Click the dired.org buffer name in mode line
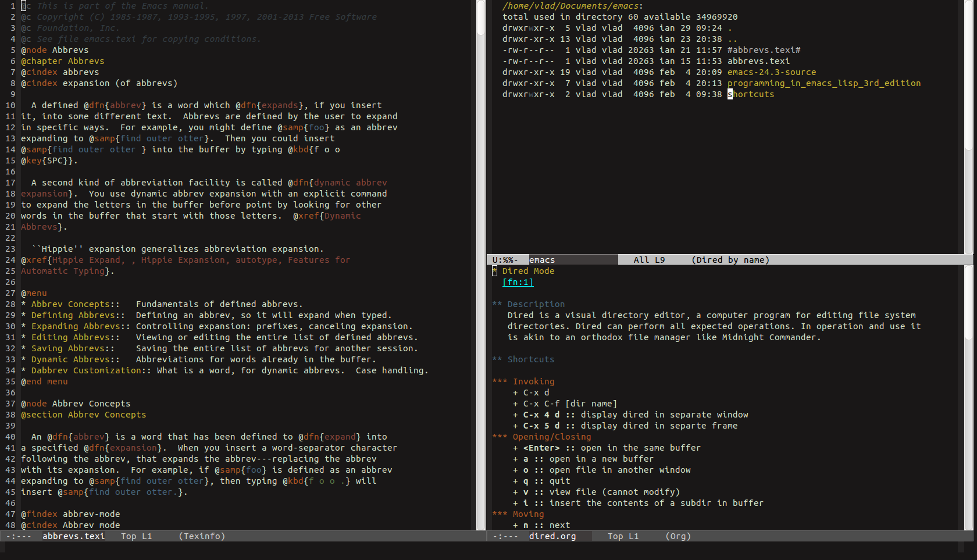Image resolution: width=977 pixels, height=560 pixels. pyautogui.click(x=552, y=536)
